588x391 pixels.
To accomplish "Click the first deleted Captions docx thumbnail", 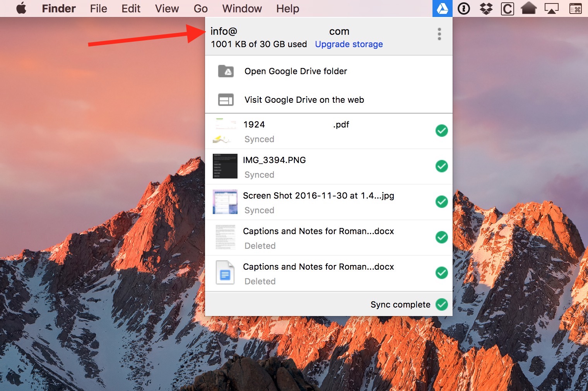I will 225,237.
